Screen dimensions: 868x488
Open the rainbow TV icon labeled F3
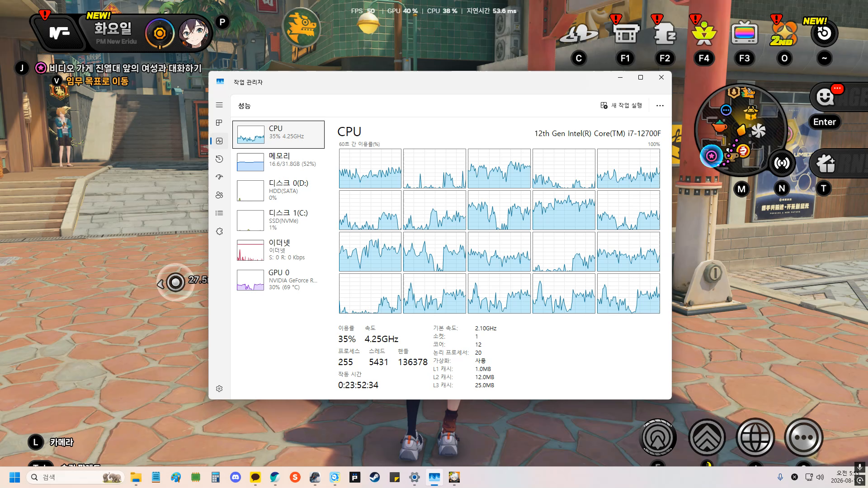coord(744,33)
